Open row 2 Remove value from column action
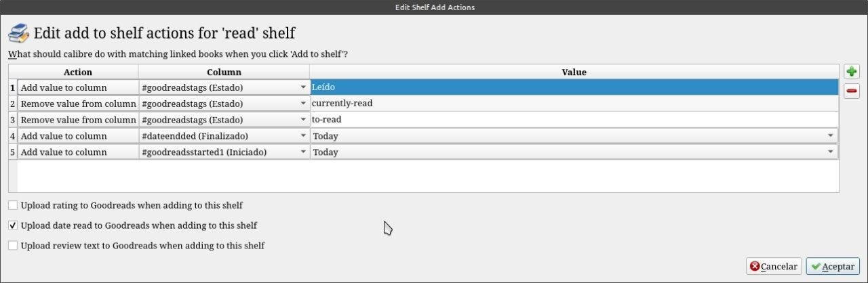This screenshot has width=868, height=283. 78,104
